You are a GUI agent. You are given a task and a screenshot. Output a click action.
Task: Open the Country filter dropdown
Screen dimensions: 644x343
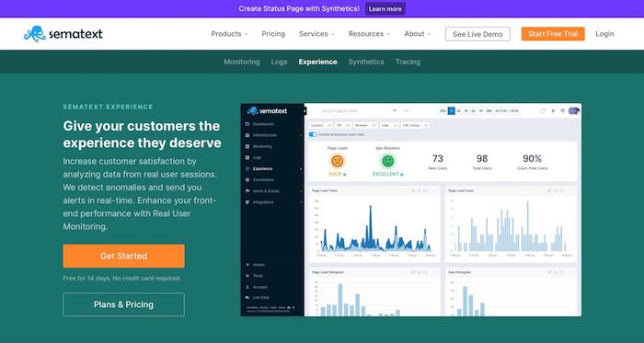point(321,125)
